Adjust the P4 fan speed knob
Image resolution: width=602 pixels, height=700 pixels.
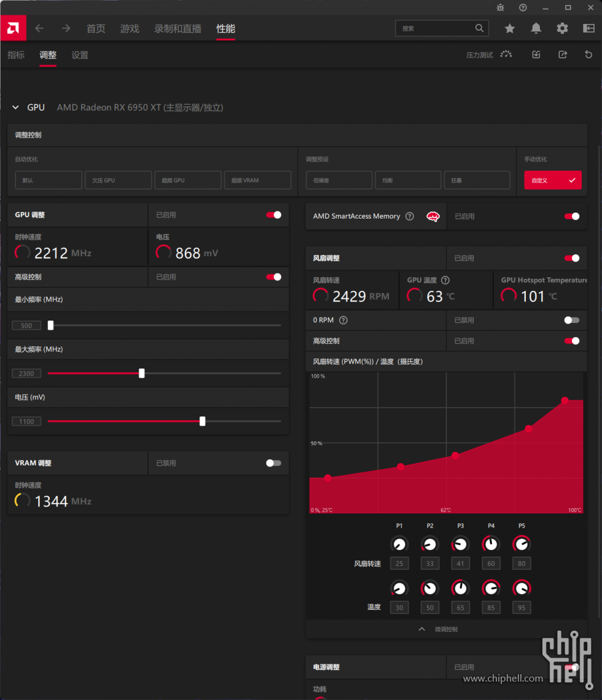(491, 544)
